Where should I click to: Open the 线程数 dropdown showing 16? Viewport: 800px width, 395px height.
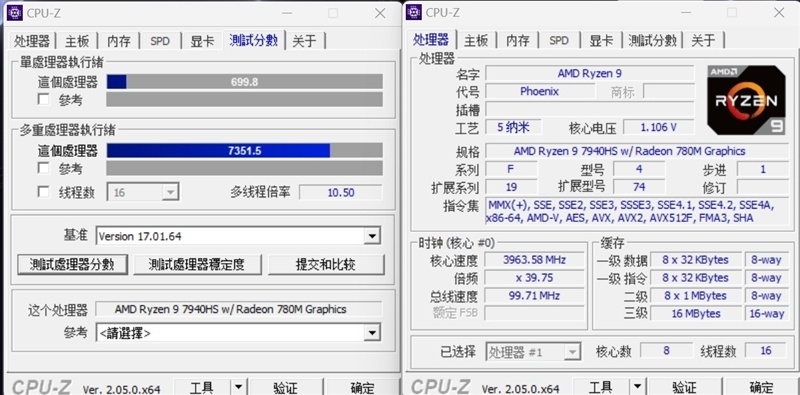(x=170, y=192)
